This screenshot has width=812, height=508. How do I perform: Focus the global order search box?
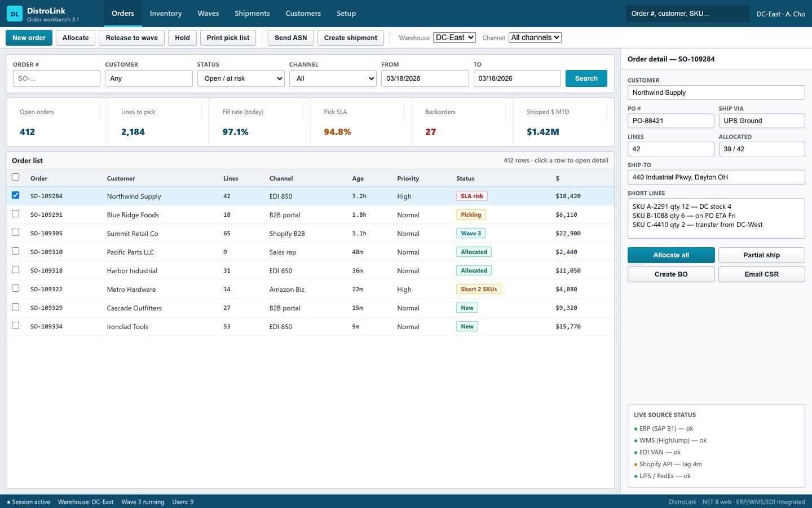pyautogui.click(x=688, y=14)
